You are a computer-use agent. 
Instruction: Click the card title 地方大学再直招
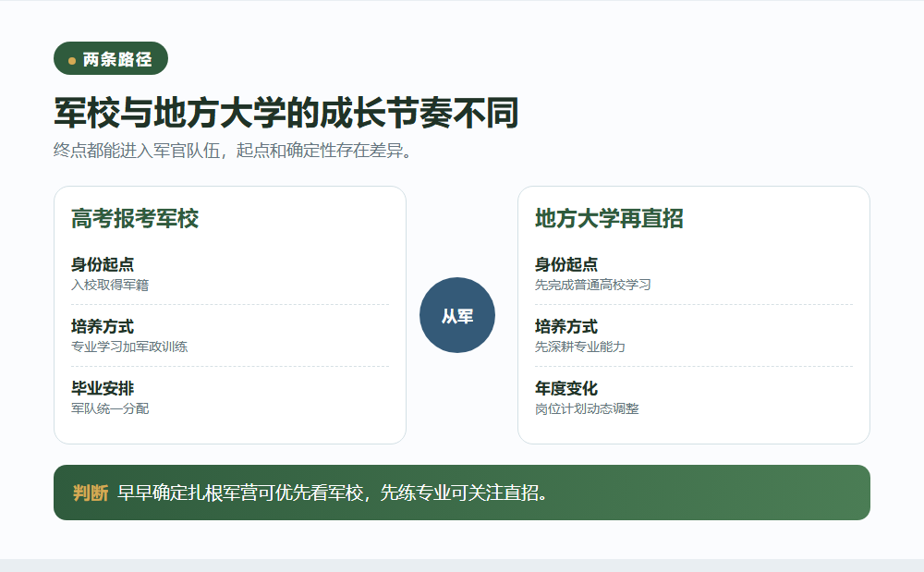coord(609,219)
